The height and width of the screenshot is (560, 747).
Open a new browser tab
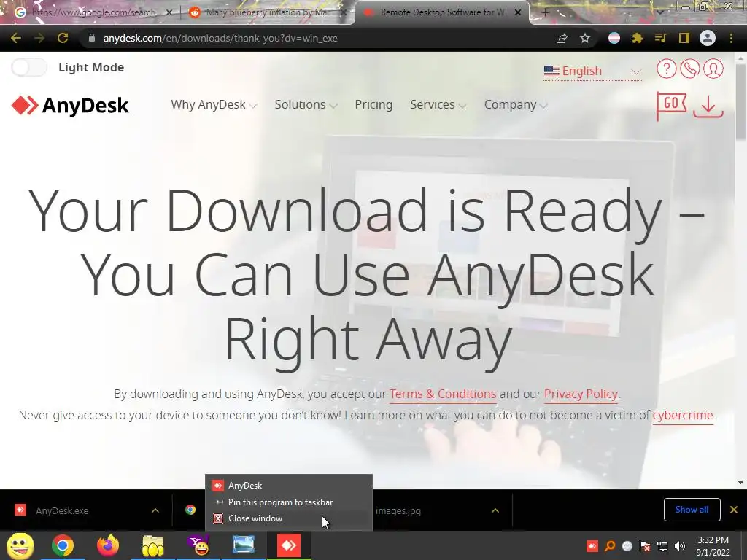click(x=546, y=12)
